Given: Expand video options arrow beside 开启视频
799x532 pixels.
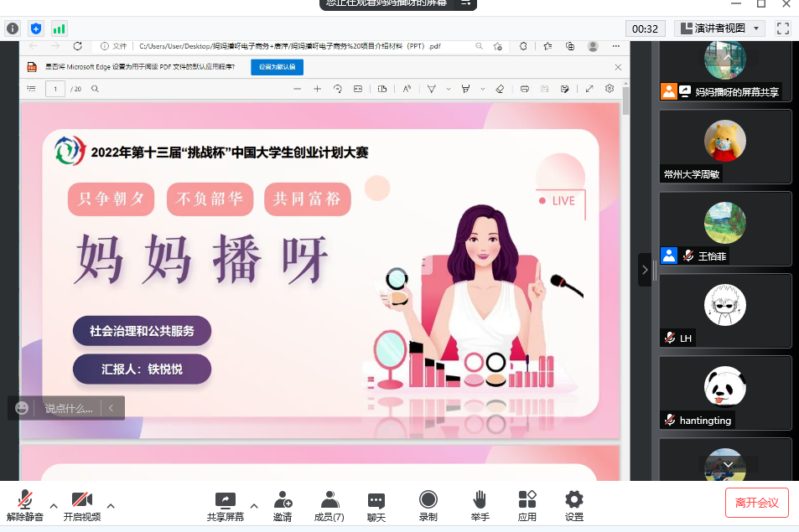Looking at the screenshot, I should [111, 505].
